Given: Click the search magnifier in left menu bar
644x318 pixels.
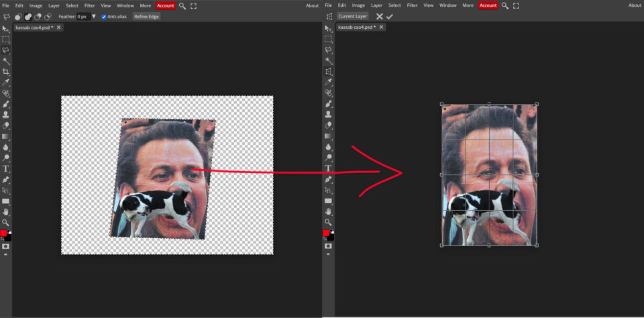Looking at the screenshot, I should click(182, 5).
